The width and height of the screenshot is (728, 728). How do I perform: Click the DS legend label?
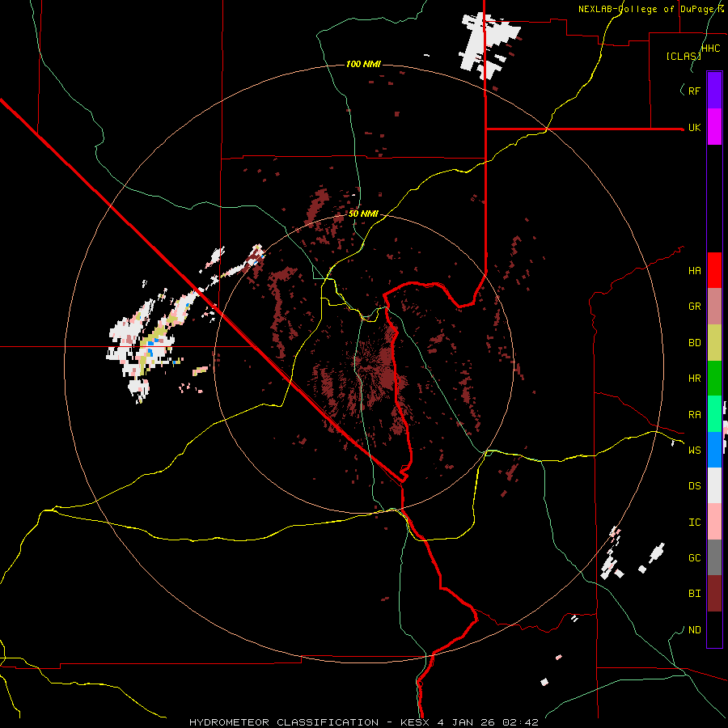point(694,486)
